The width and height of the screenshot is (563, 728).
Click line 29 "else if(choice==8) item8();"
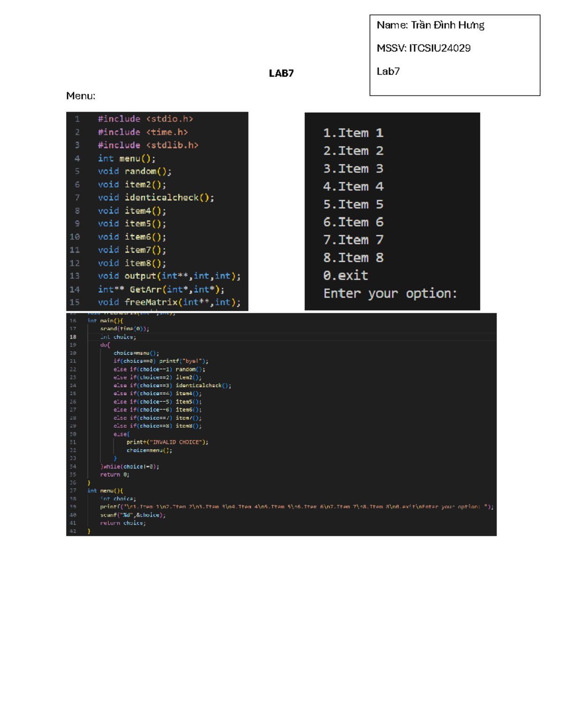pos(157,426)
